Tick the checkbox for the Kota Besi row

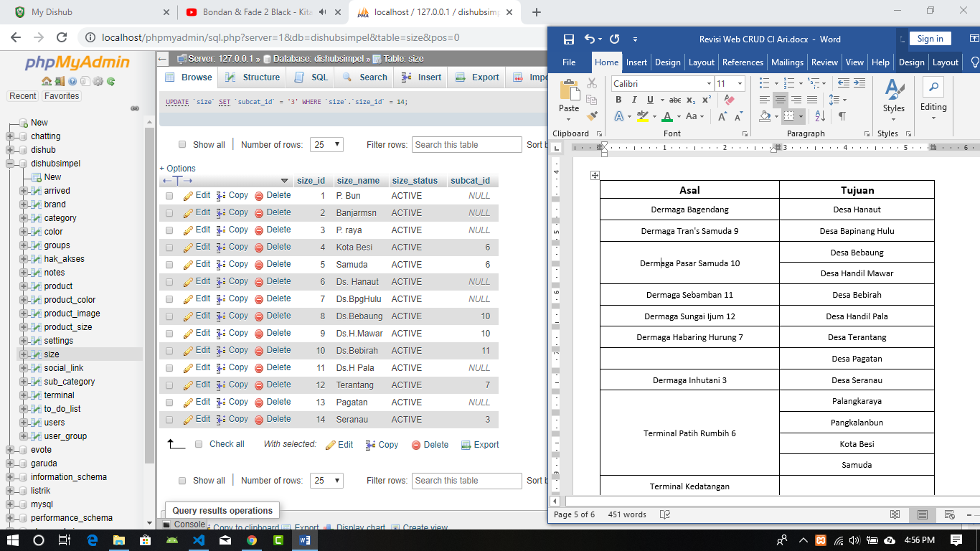pos(169,248)
